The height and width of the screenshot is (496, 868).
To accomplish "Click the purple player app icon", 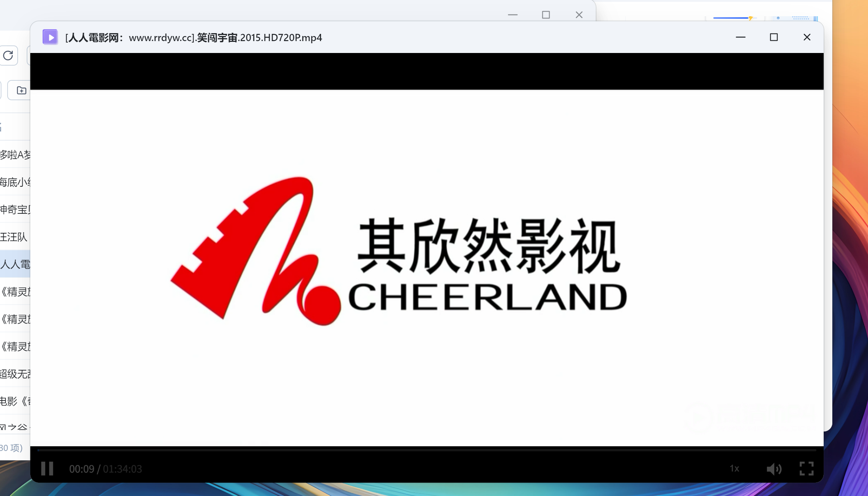I will [50, 37].
